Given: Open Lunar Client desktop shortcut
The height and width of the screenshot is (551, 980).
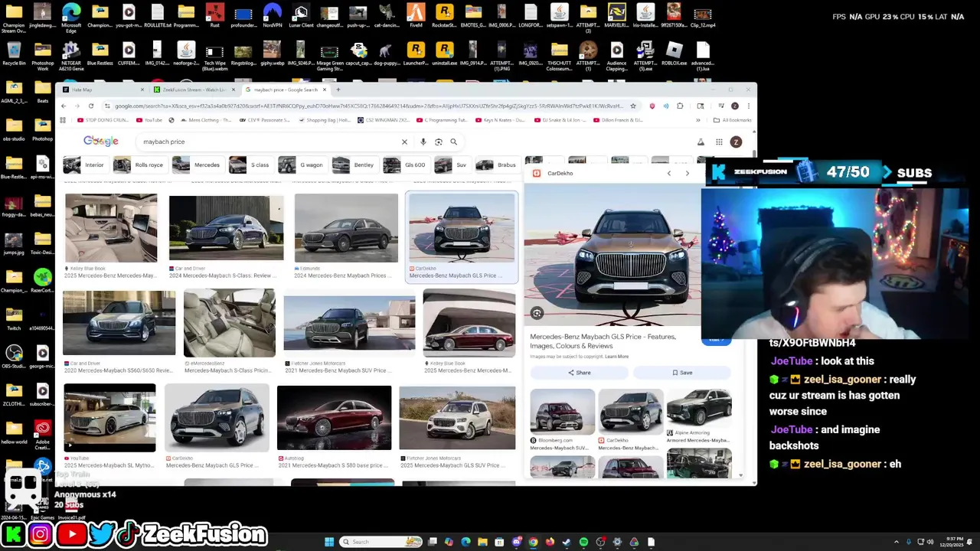Looking at the screenshot, I should click(x=301, y=17).
